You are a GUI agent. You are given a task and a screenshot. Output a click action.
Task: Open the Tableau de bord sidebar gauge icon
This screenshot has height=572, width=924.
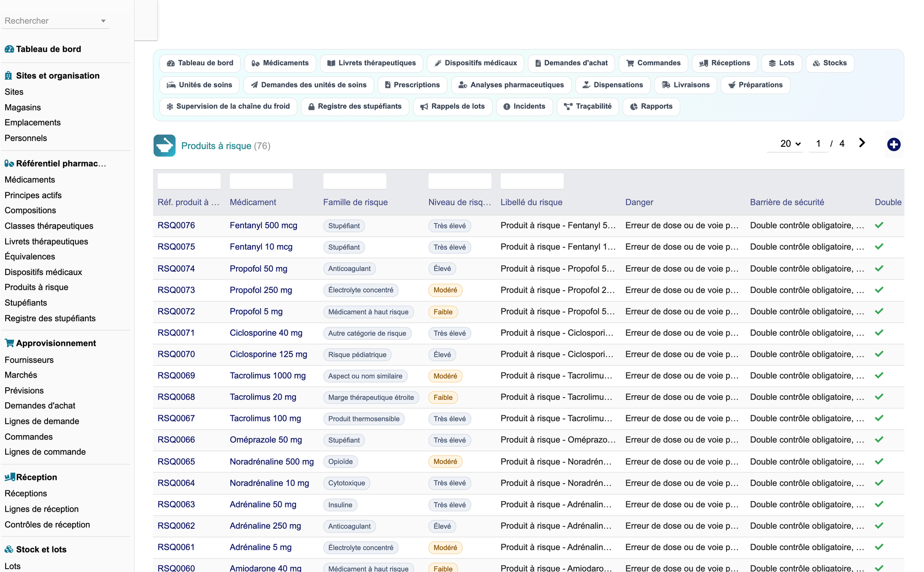(x=9, y=49)
